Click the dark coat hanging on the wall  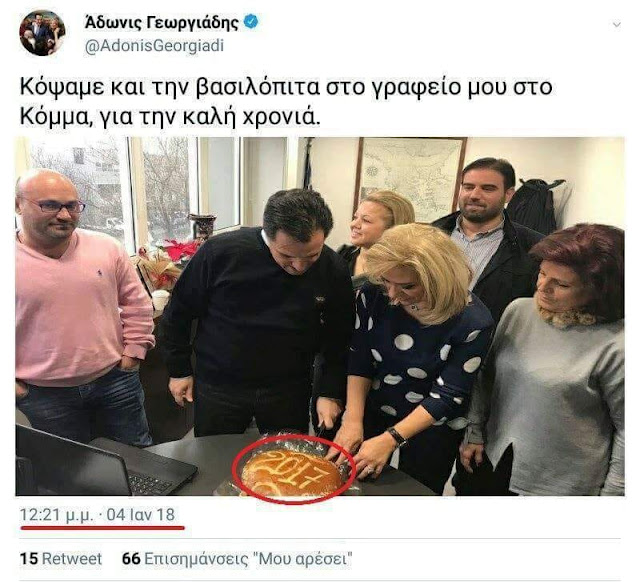coord(535,206)
